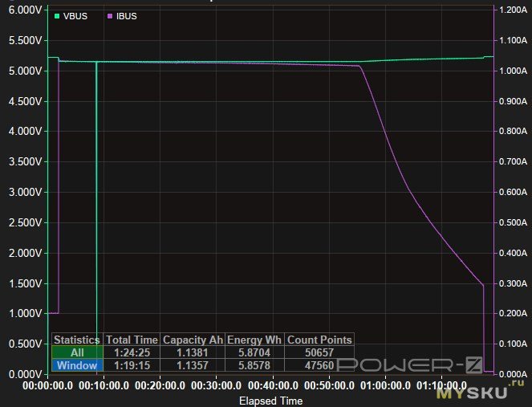Click the 01:00:00.0 time axis label

[385, 386]
